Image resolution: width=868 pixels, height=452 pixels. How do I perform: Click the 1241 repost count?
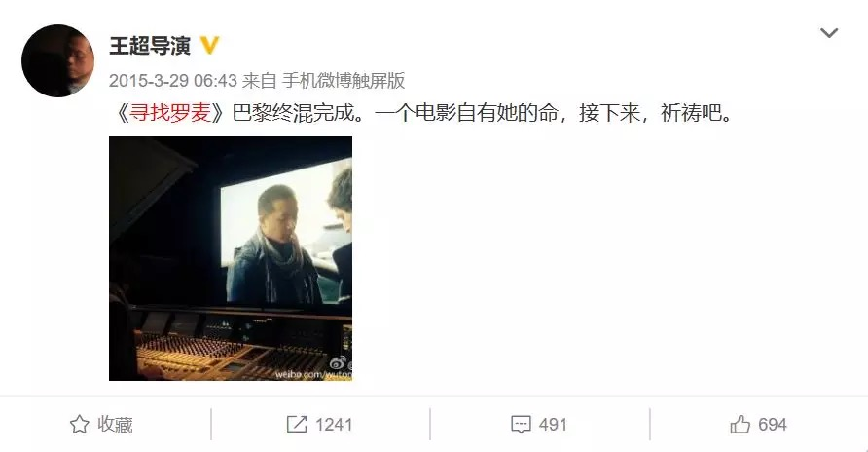[x=334, y=425]
